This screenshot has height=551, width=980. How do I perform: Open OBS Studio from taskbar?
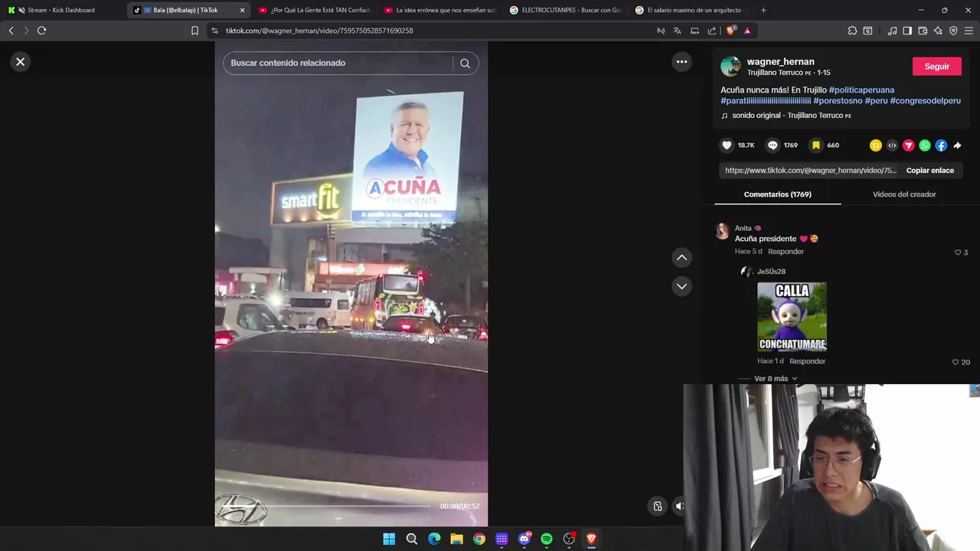[569, 539]
